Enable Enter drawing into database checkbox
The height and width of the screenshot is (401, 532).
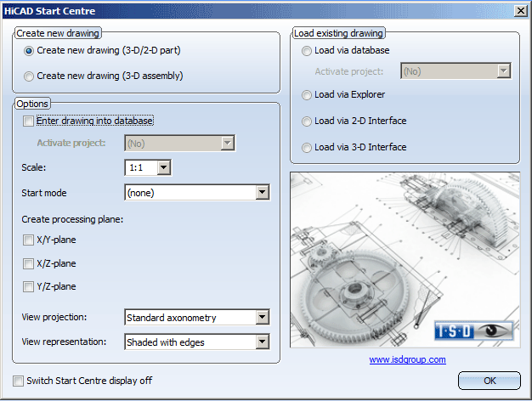(x=30, y=121)
